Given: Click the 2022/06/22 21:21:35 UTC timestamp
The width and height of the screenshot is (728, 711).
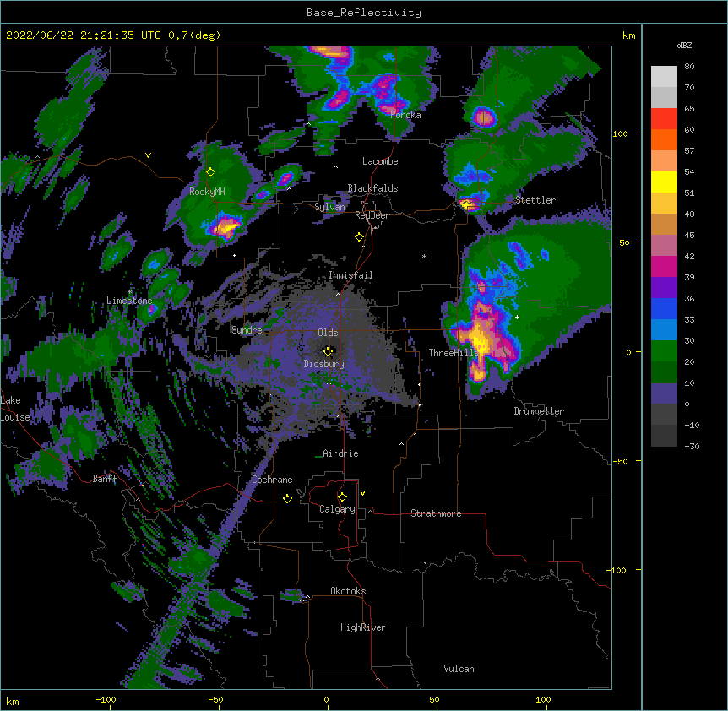Looking at the screenshot, I should [x=84, y=35].
